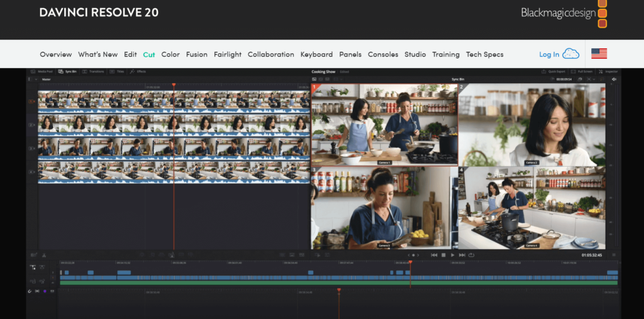Change region via US flag icon
This screenshot has width=644, height=319.
click(599, 53)
